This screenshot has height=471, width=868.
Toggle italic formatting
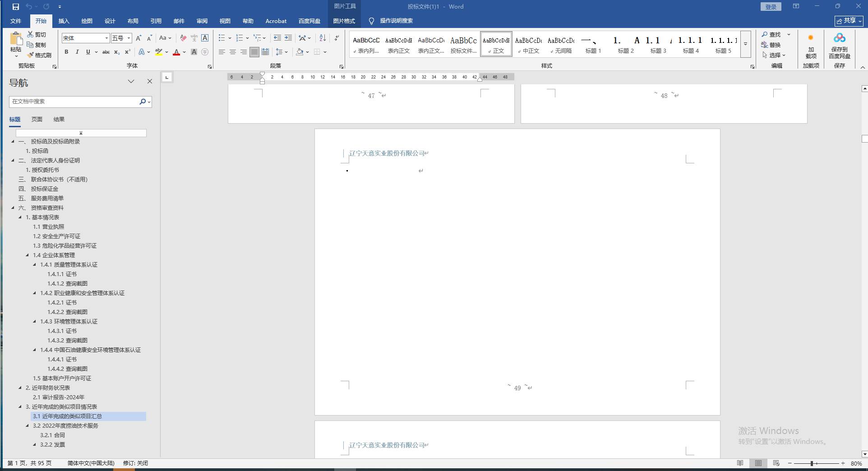tap(77, 52)
